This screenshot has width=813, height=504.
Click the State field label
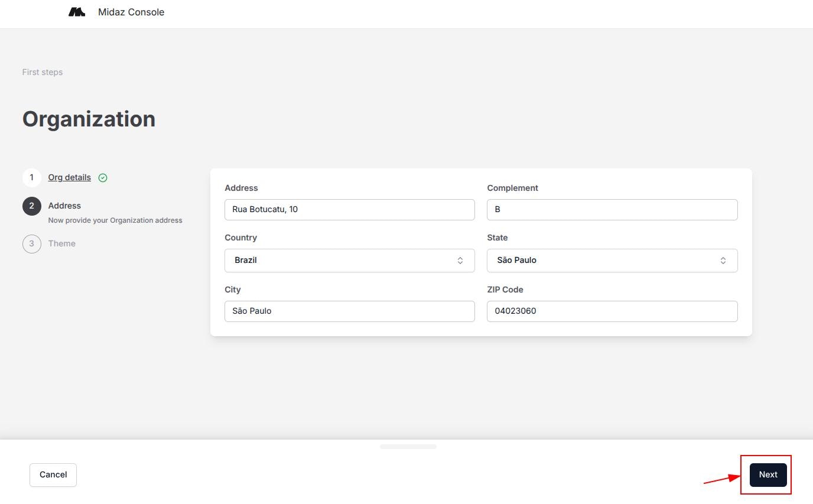pos(497,238)
